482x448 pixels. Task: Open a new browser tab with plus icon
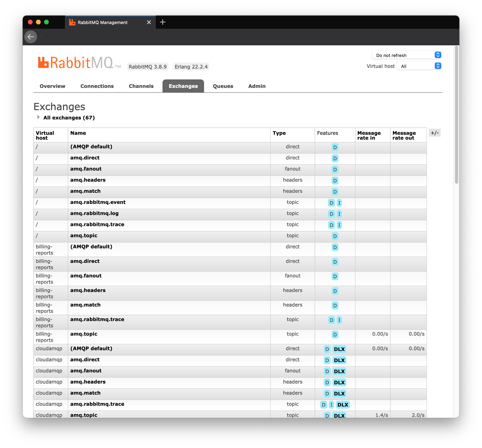(163, 22)
